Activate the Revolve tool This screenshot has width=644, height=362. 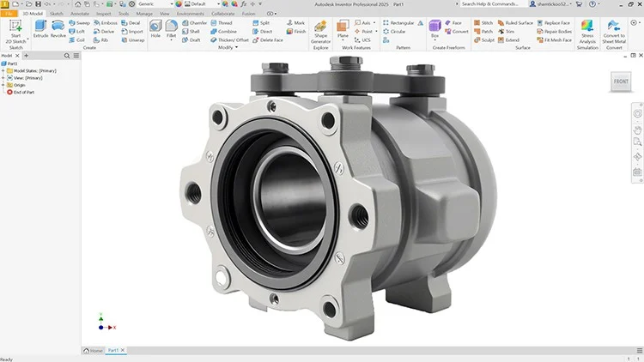(58, 28)
